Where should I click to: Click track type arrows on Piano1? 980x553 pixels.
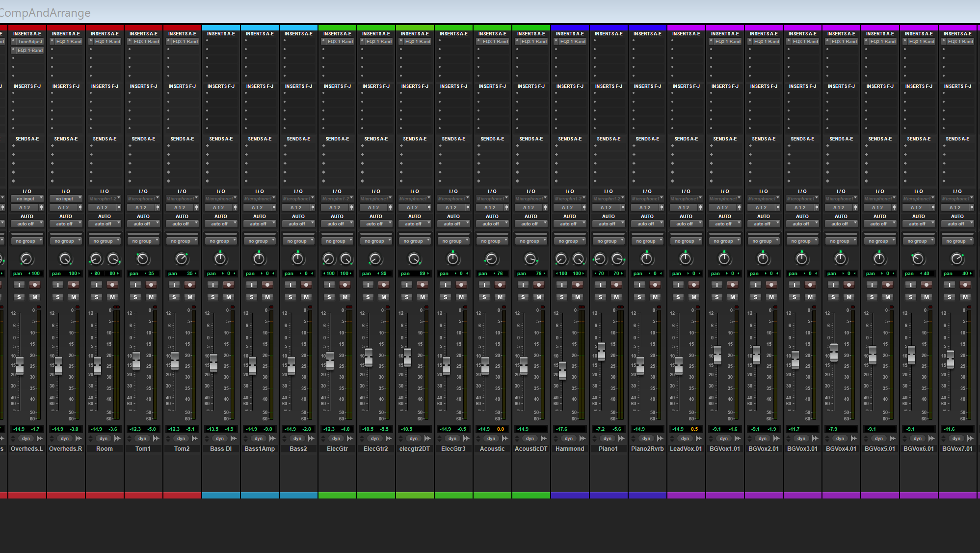point(595,439)
